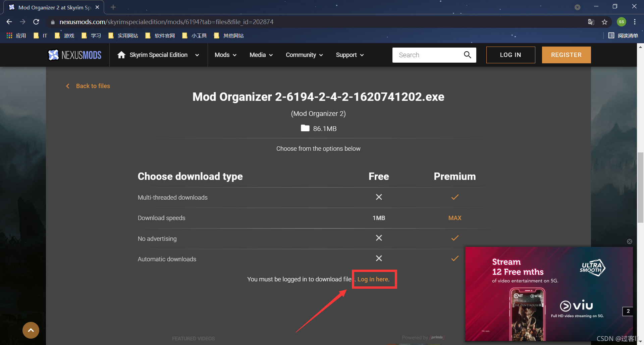This screenshot has height=345, width=644.
Task: Open the 游戏 bookmarks folder
Action: [x=64, y=36]
